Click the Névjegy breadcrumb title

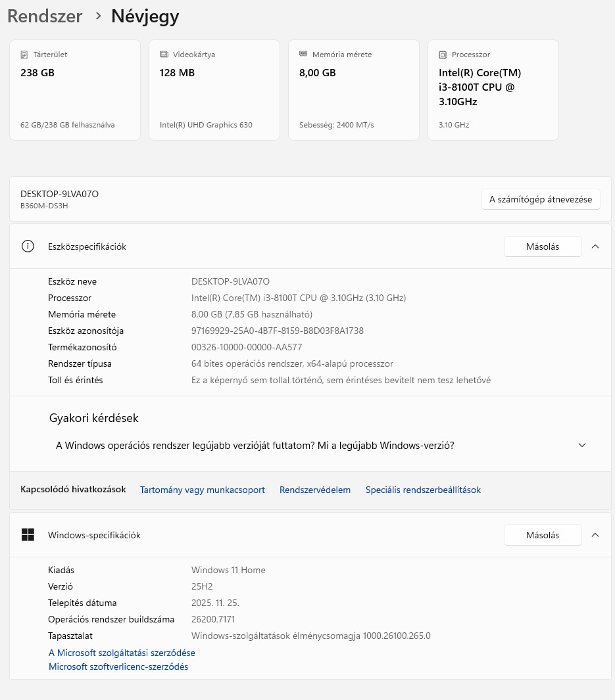pyautogui.click(x=145, y=16)
